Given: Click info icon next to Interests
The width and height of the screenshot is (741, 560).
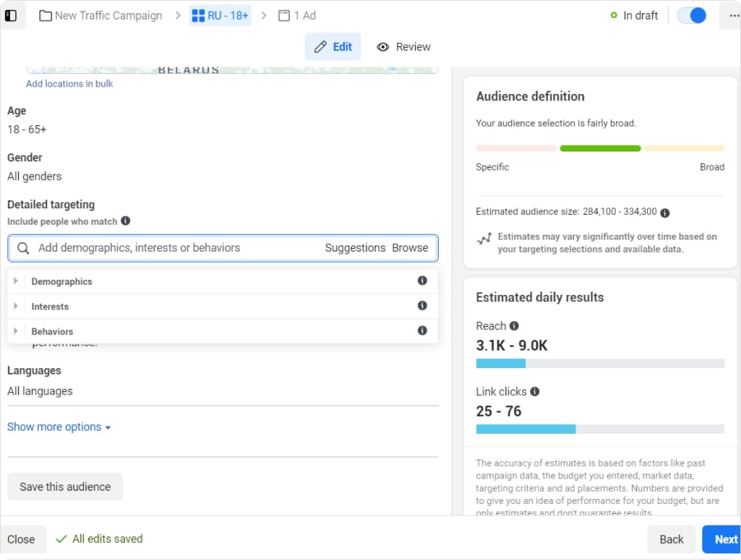Looking at the screenshot, I should tap(422, 306).
